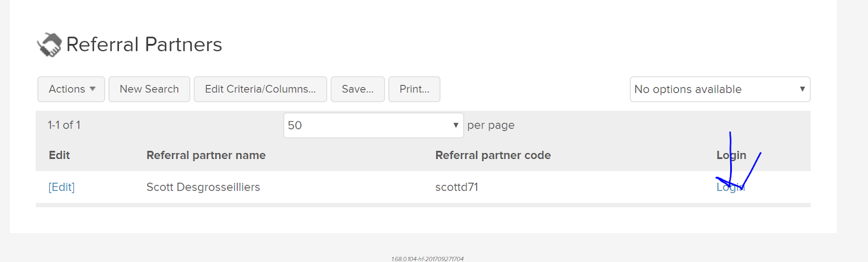Image resolution: width=868 pixels, height=262 pixels.
Task: Sort by Referral partner name column header
Action: pyautogui.click(x=206, y=155)
